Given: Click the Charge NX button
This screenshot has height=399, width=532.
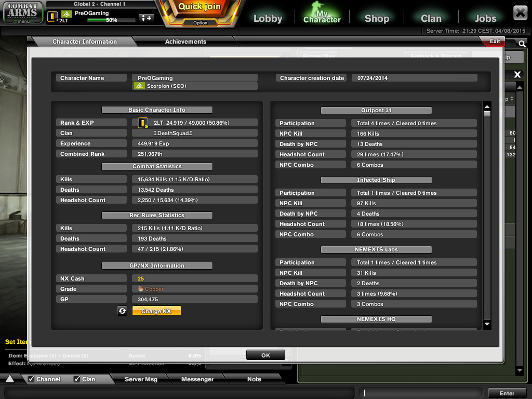Looking at the screenshot, I should coord(156,311).
